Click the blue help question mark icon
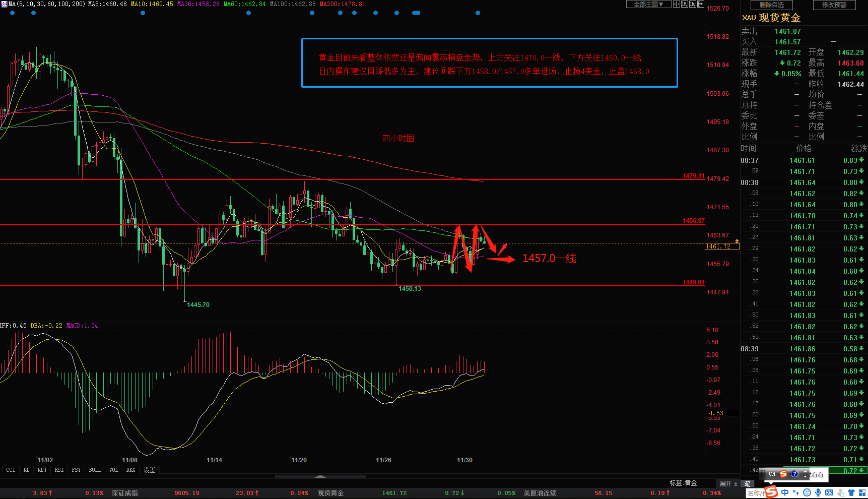This screenshot has height=499, width=868. tap(794, 474)
